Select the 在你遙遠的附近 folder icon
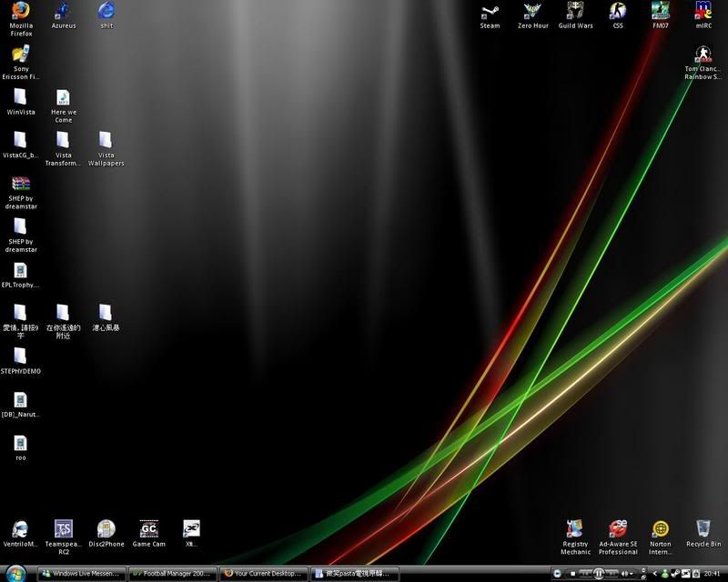The image size is (728, 582). point(63,321)
